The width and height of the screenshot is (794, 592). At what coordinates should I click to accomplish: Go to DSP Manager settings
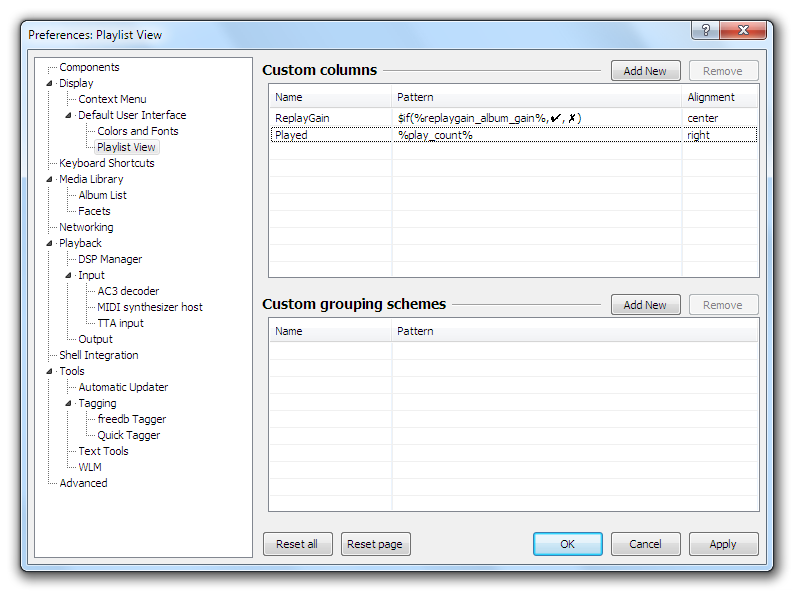110,259
